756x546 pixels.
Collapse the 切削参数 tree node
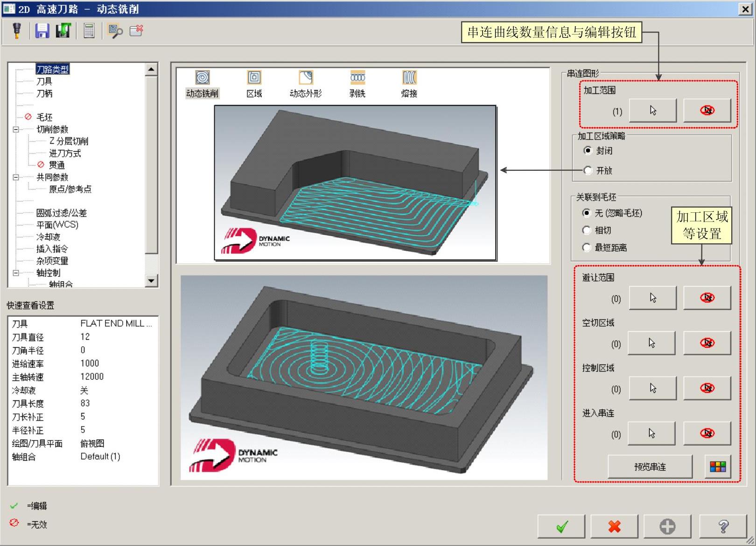[16, 129]
